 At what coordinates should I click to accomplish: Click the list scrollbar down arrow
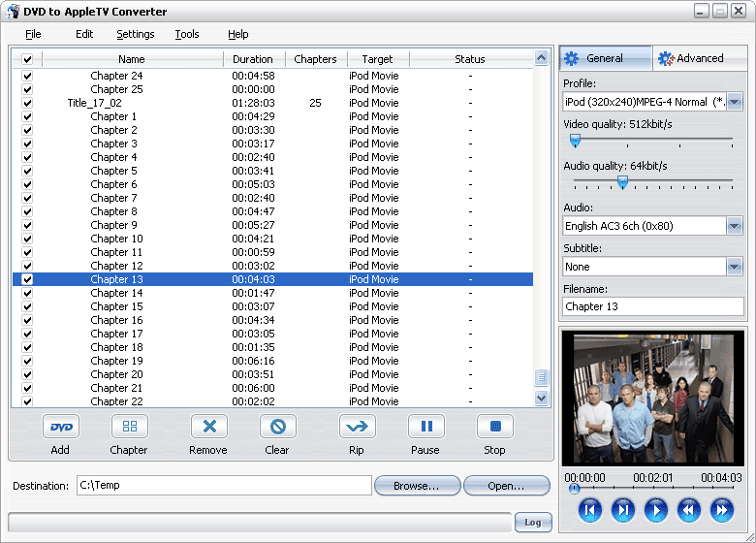tap(542, 398)
